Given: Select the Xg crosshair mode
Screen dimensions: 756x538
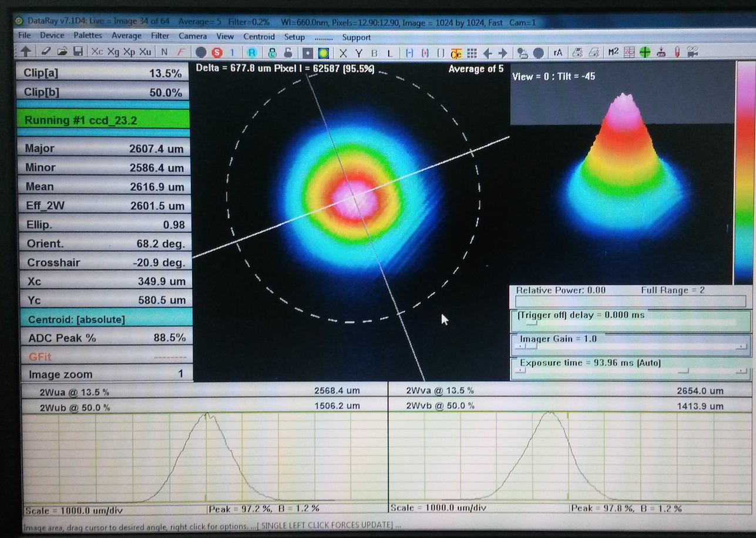Looking at the screenshot, I should [x=113, y=52].
